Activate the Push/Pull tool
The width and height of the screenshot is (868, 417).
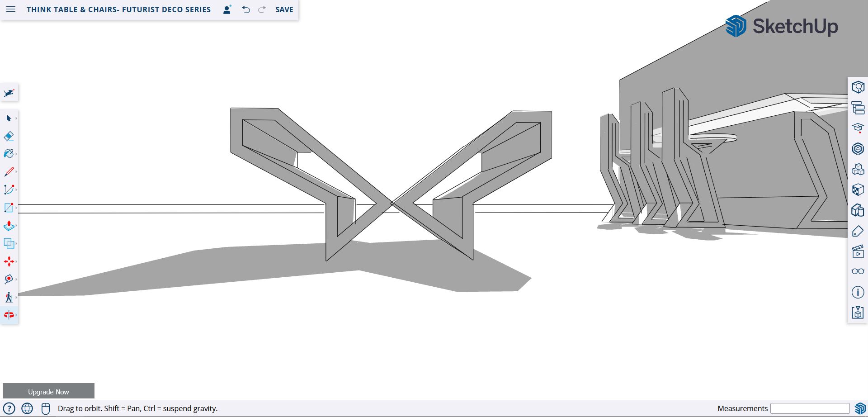(9, 226)
